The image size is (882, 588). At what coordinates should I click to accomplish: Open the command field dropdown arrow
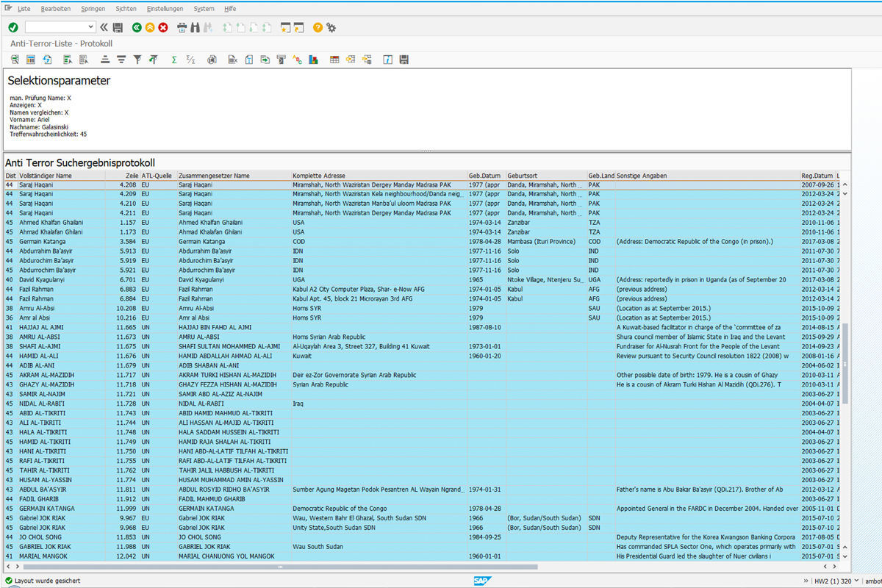[90, 27]
